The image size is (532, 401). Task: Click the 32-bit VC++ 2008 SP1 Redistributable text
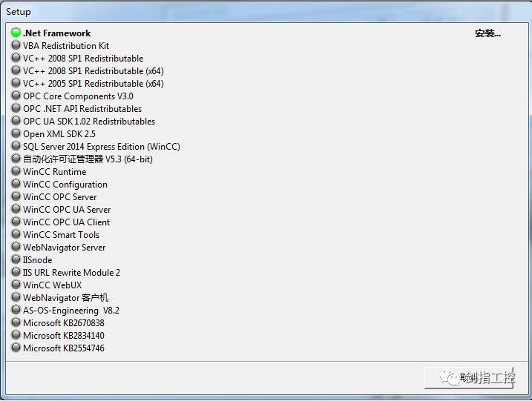[83, 59]
